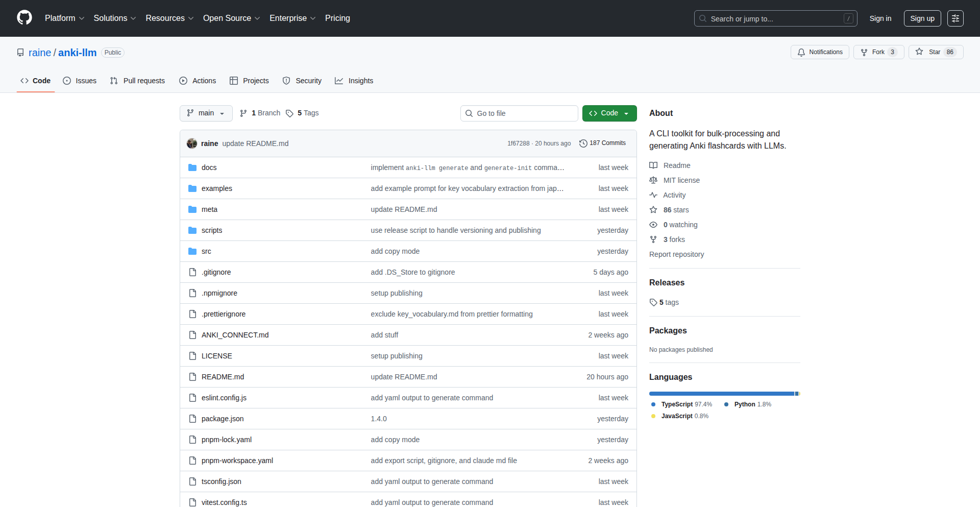980x507 pixels.
Task: Click the Star icon button
Action: [x=919, y=52]
